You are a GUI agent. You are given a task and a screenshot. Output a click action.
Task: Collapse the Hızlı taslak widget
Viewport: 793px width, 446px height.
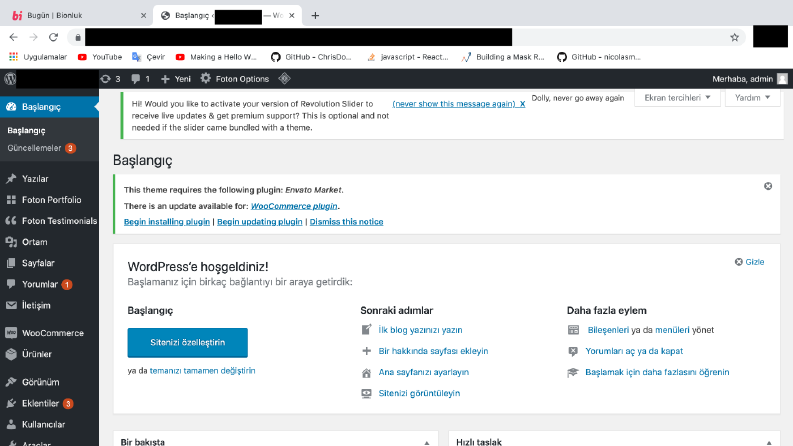point(769,442)
